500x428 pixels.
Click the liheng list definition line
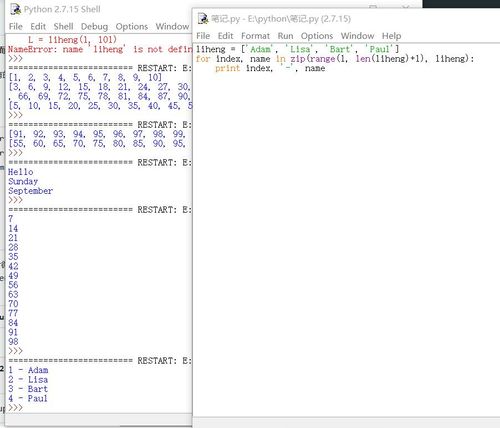coord(297,49)
